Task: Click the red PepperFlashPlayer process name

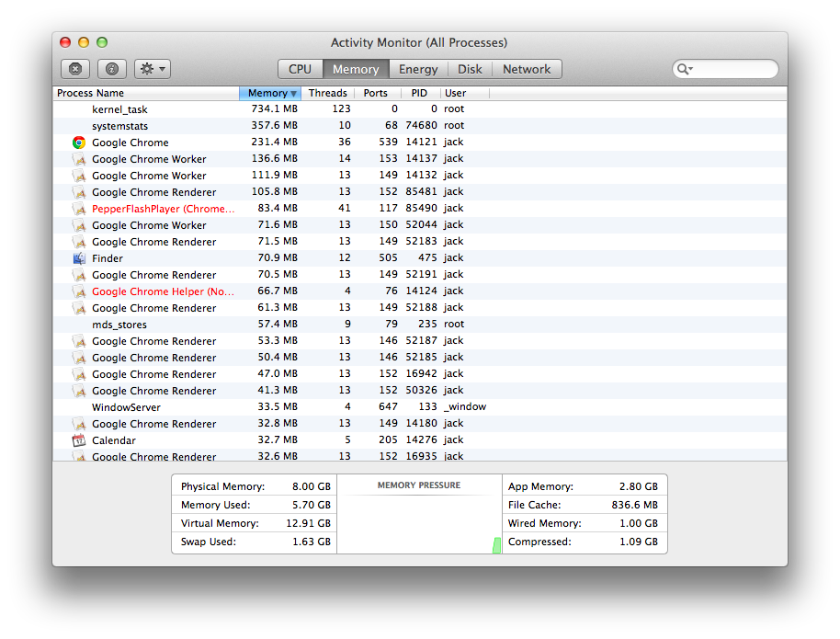Action: click(x=164, y=209)
